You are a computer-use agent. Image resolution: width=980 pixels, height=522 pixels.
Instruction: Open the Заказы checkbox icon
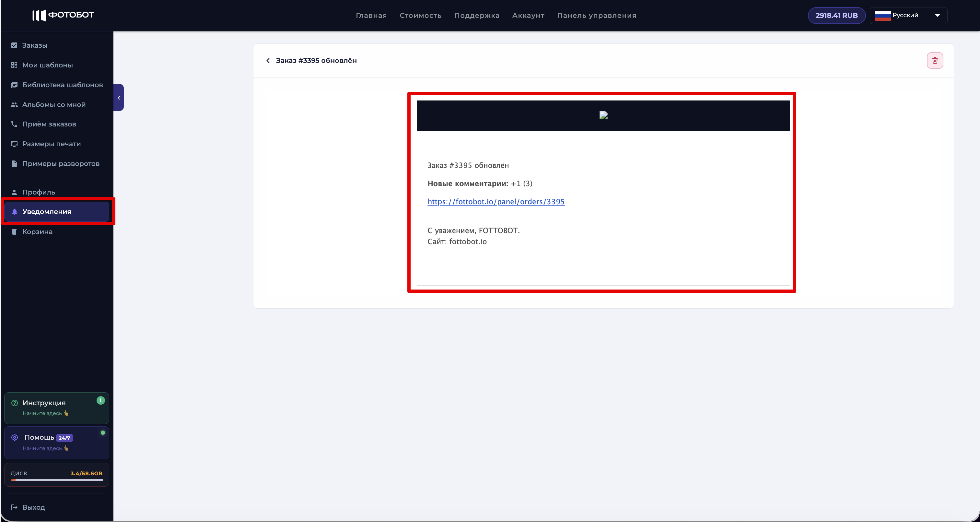15,45
